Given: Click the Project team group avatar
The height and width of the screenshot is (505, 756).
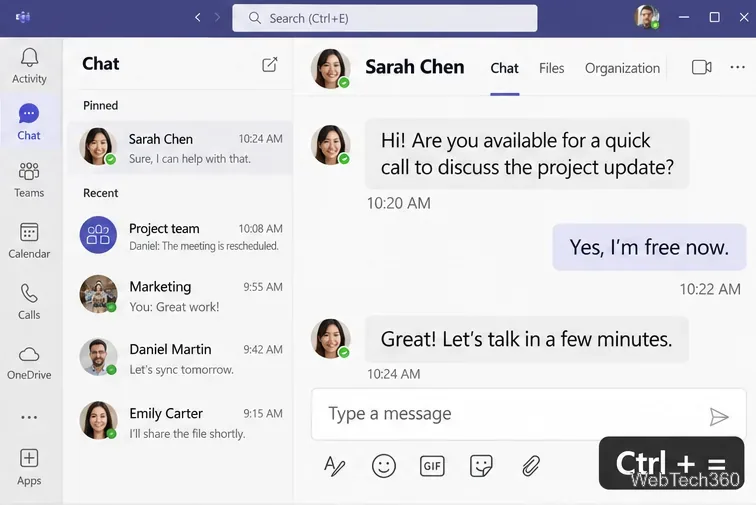Looking at the screenshot, I should 98,235.
